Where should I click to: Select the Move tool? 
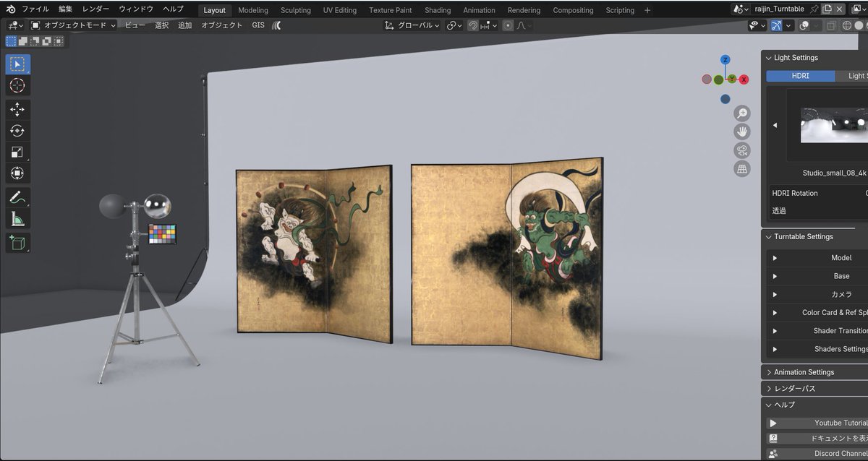17,109
